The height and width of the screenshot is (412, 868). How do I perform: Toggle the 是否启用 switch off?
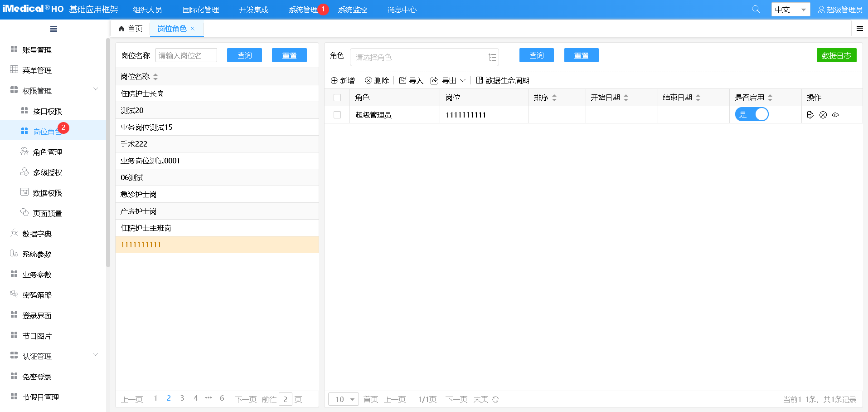tap(752, 114)
